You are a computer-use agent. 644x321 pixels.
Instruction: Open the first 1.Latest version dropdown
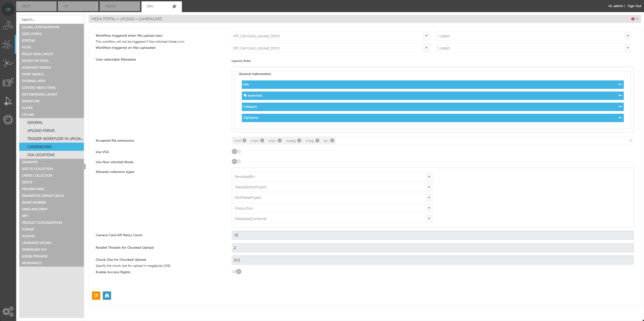click(627, 36)
